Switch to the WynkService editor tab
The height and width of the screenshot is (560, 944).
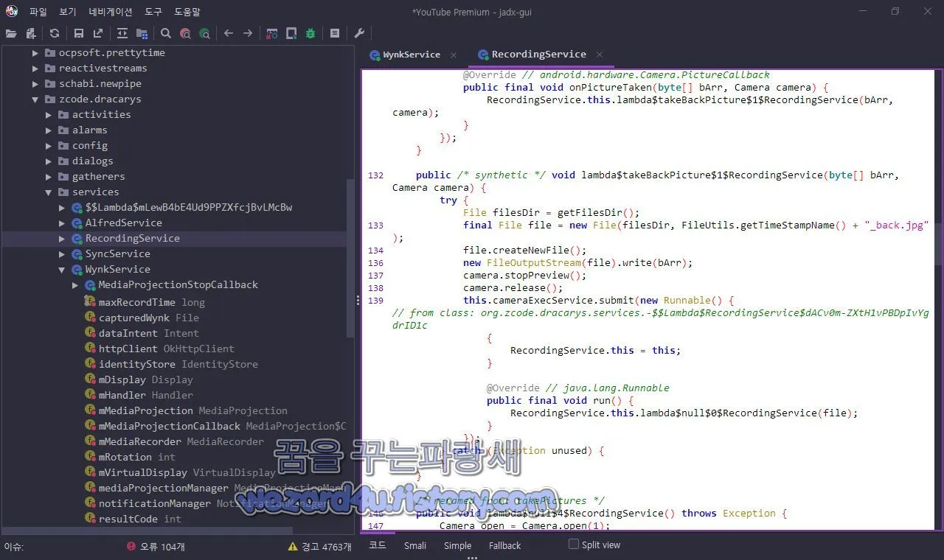[411, 55]
